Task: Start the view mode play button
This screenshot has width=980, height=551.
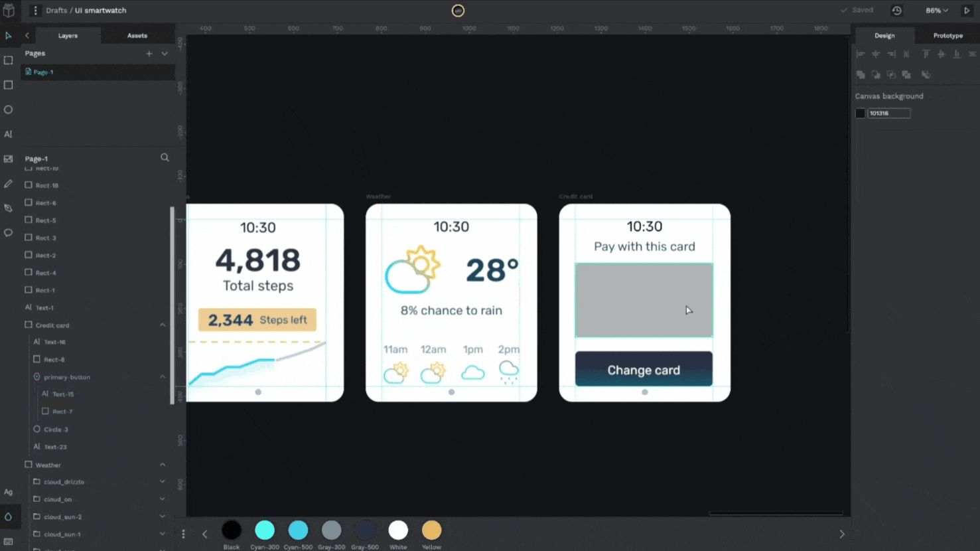Action: click(x=967, y=11)
